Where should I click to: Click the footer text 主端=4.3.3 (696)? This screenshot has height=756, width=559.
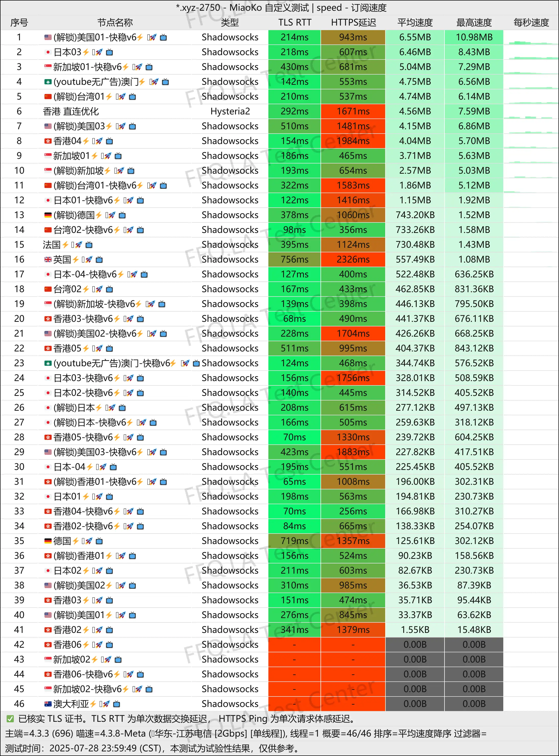point(39,734)
